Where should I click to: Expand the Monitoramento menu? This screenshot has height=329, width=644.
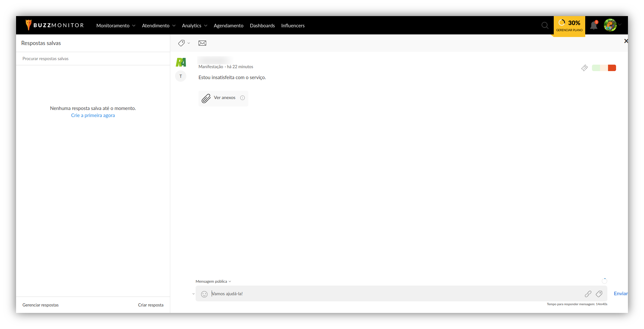(x=116, y=26)
